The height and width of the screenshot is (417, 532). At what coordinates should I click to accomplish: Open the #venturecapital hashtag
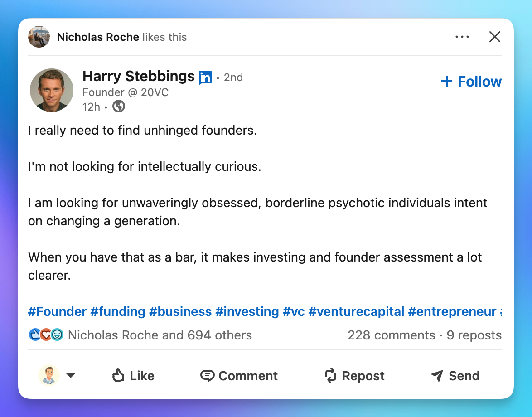pyautogui.click(x=356, y=312)
